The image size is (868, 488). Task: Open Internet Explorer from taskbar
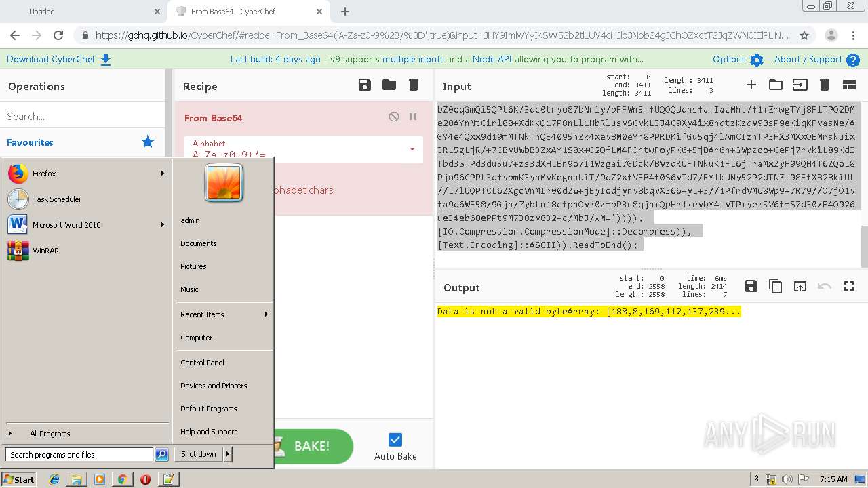pos(54,479)
